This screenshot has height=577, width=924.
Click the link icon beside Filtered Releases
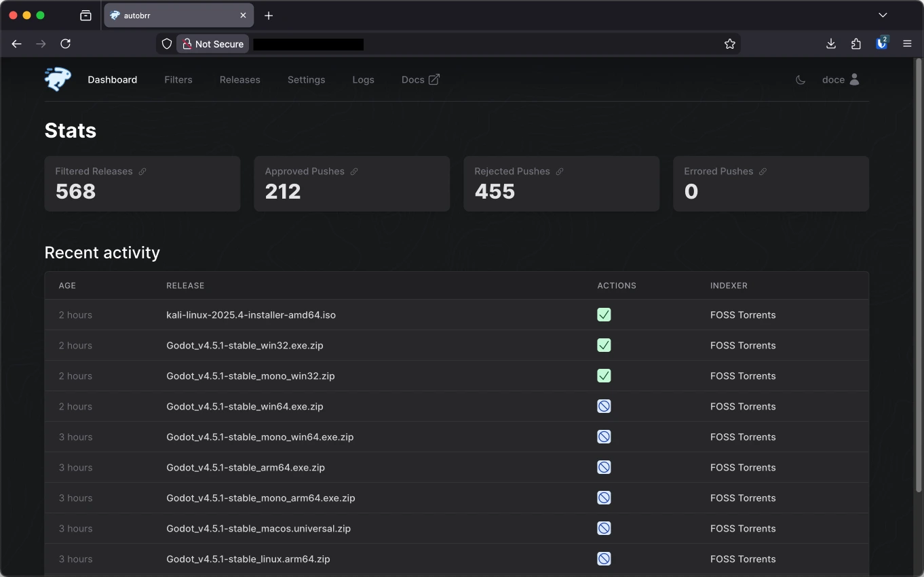point(142,172)
